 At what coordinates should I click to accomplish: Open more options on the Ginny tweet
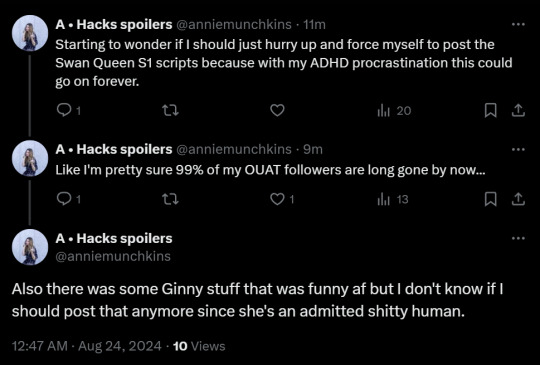[518, 238]
